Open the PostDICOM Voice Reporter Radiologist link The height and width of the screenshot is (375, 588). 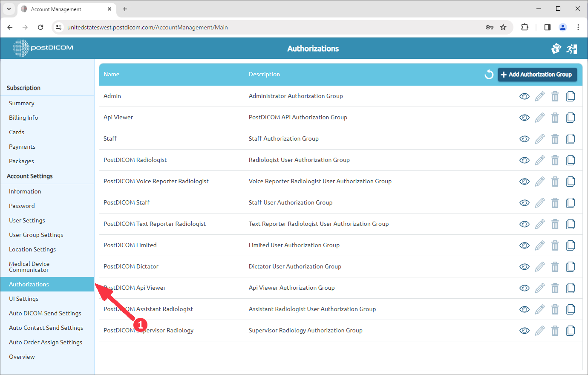pos(156,181)
